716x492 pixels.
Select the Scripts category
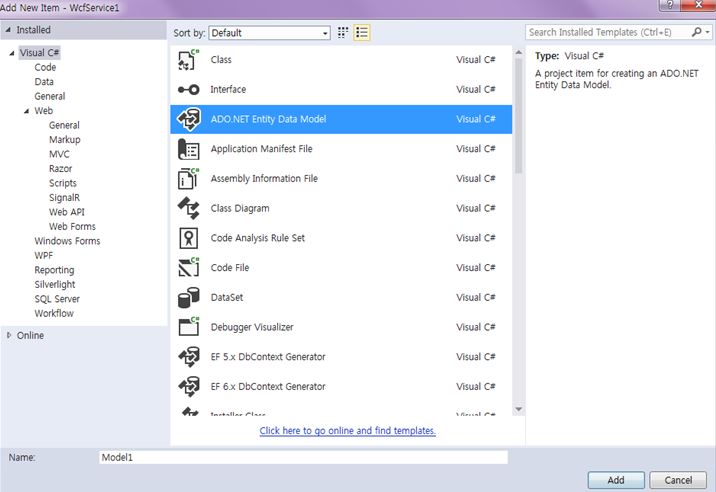tap(63, 183)
